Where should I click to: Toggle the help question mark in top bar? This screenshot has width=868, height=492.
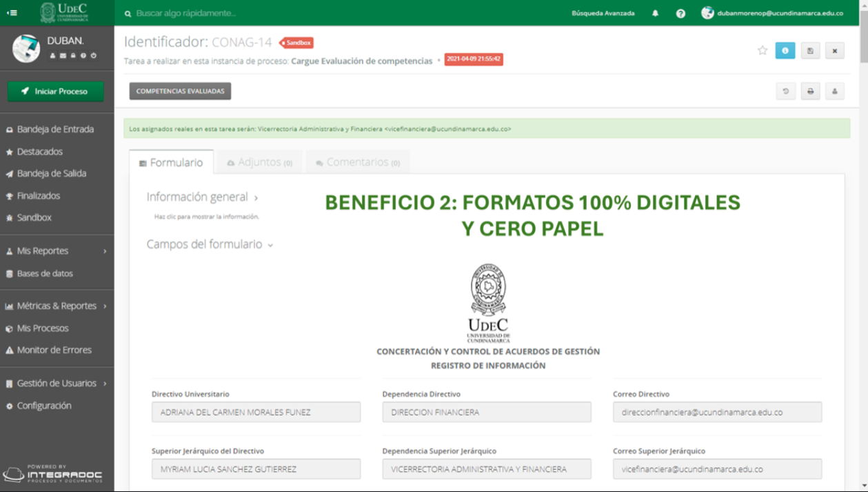pos(680,12)
